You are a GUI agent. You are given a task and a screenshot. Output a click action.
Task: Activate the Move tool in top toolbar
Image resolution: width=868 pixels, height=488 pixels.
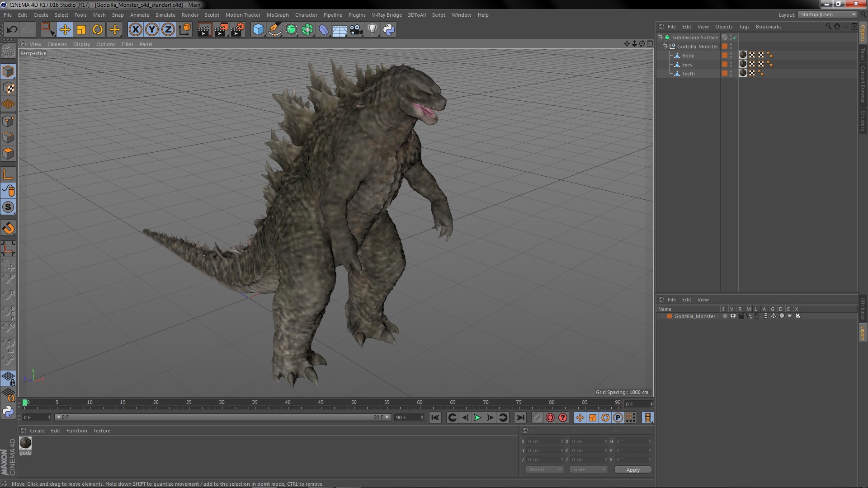point(65,30)
